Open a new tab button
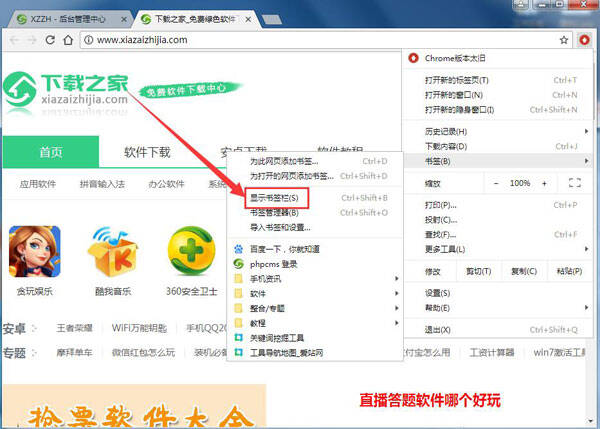600x429 pixels. pyautogui.click(x=272, y=20)
